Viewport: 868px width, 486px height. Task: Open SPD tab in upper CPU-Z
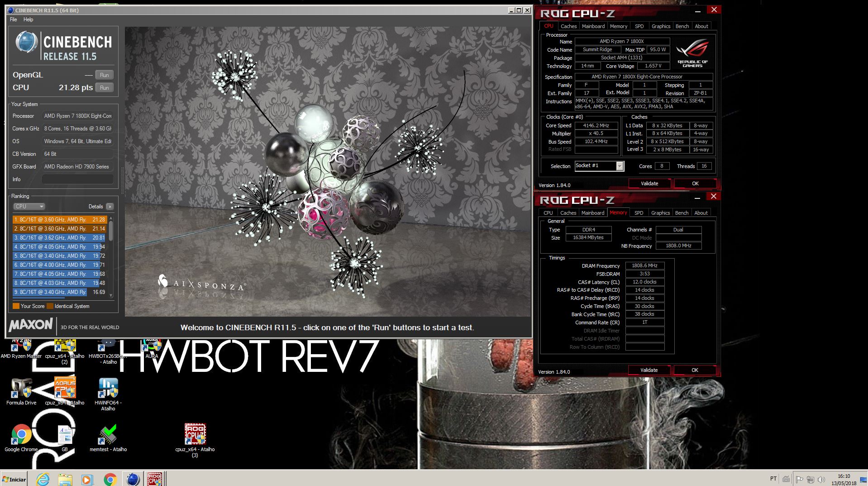click(x=639, y=26)
